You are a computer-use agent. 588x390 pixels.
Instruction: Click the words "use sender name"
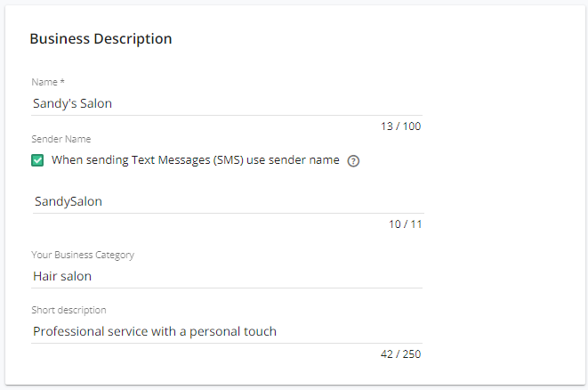tap(293, 160)
